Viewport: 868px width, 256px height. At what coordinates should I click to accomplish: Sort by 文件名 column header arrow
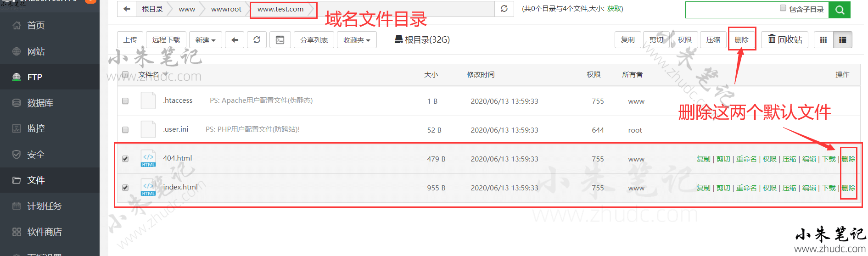point(166,74)
